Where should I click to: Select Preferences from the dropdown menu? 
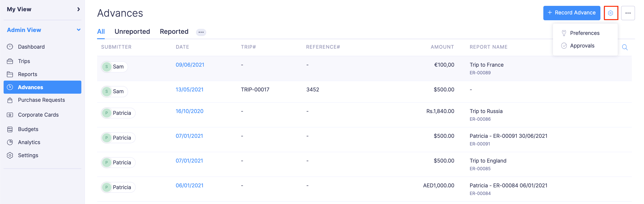tap(584, 33)
